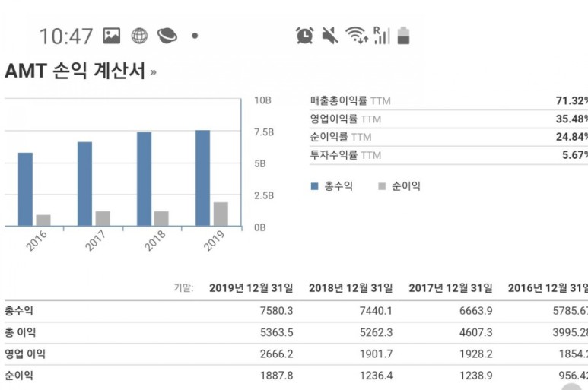Click the 순이익 table row label
588x390 pixels.
19,376
